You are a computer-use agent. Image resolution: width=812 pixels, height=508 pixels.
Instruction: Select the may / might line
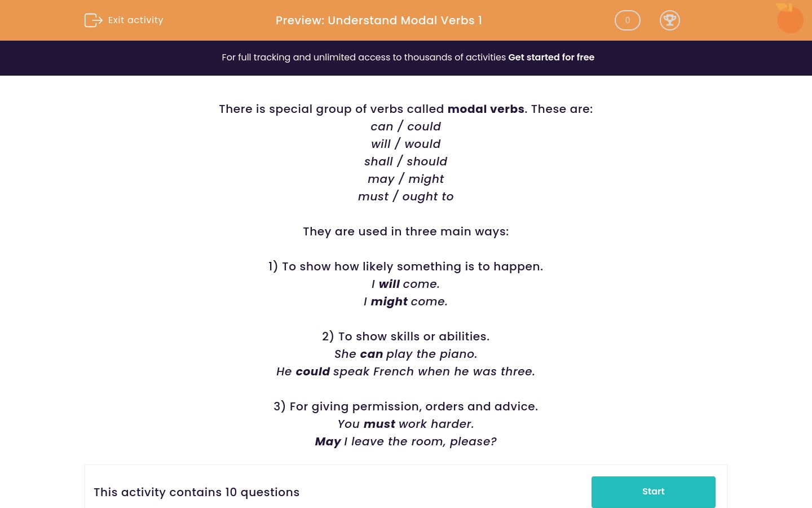tap(405, 179)
